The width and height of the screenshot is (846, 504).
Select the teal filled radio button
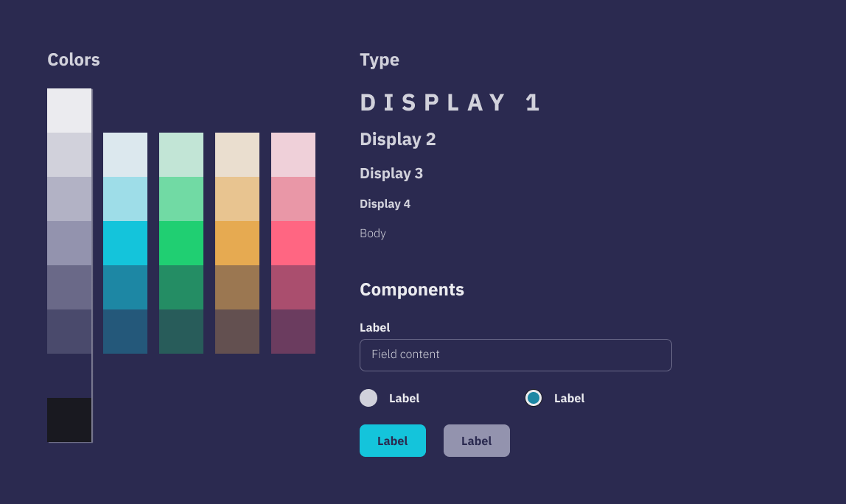pyautogui.click(x=534, y=398)
